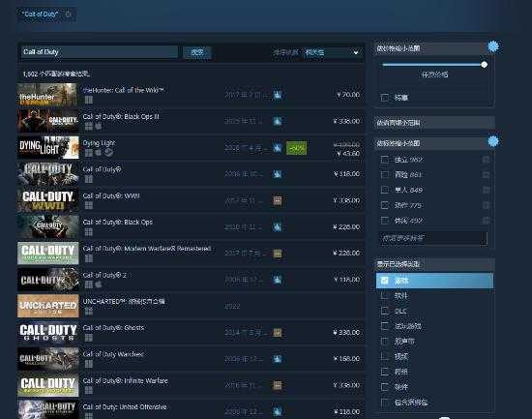The height and width of the screenshot is (419, 532).
Task: Click the mixed review icon for Infinite Warfare
Action: coord(278,385)
